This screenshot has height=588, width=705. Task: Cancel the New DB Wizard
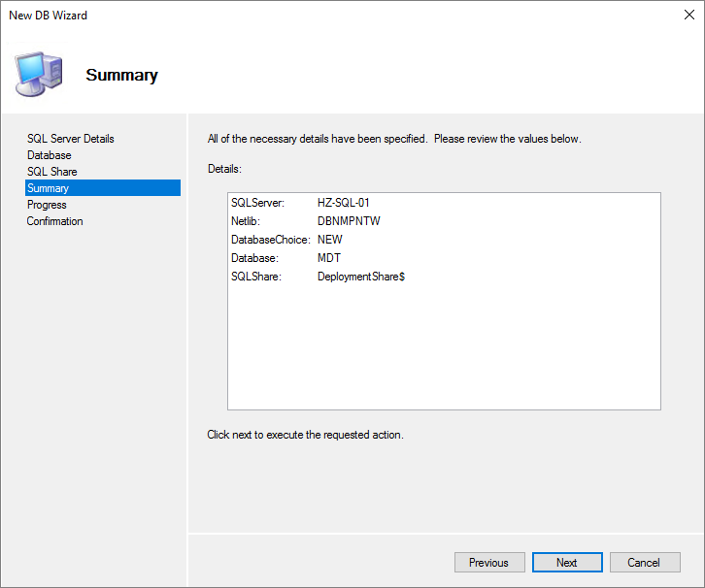click(643, 563)
